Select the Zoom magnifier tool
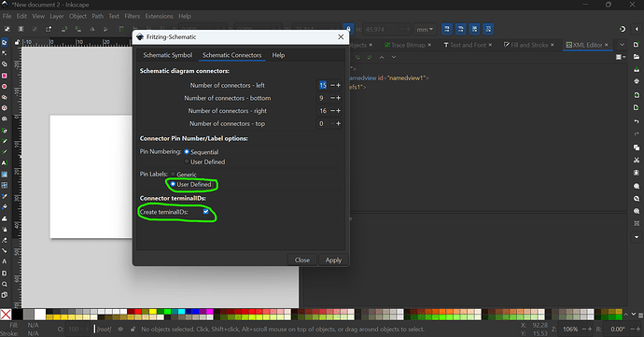Viewport: 644px width, 337px height. click(x=4, y=284)
